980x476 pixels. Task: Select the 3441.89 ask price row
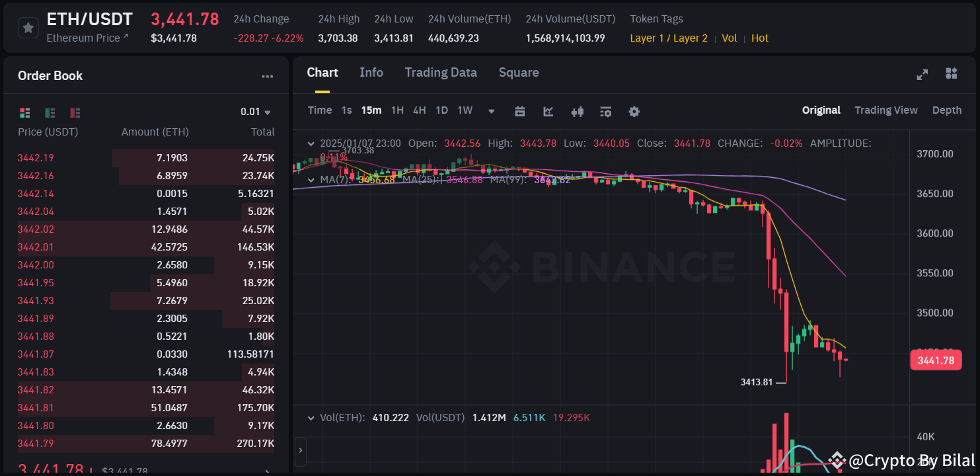(146, 319)
